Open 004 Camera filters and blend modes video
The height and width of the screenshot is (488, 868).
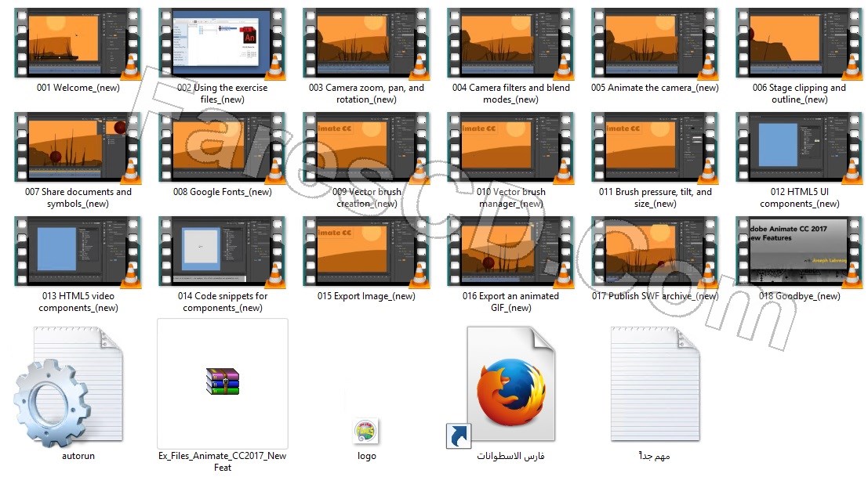click(510, 43)
